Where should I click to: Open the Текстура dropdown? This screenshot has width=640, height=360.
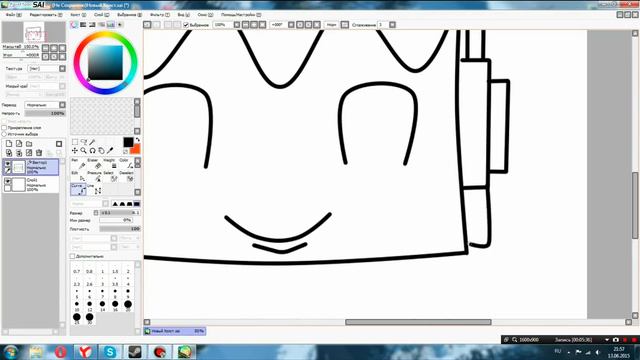point(46,69)
